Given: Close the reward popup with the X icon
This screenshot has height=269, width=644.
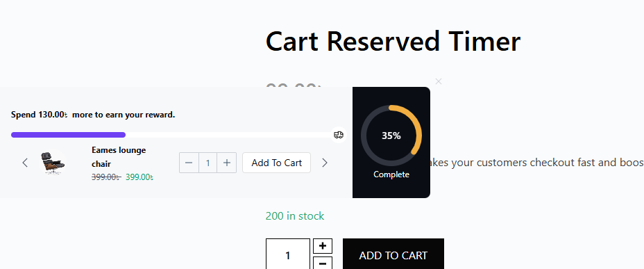Looking at the screenshot, I should 438,81.
